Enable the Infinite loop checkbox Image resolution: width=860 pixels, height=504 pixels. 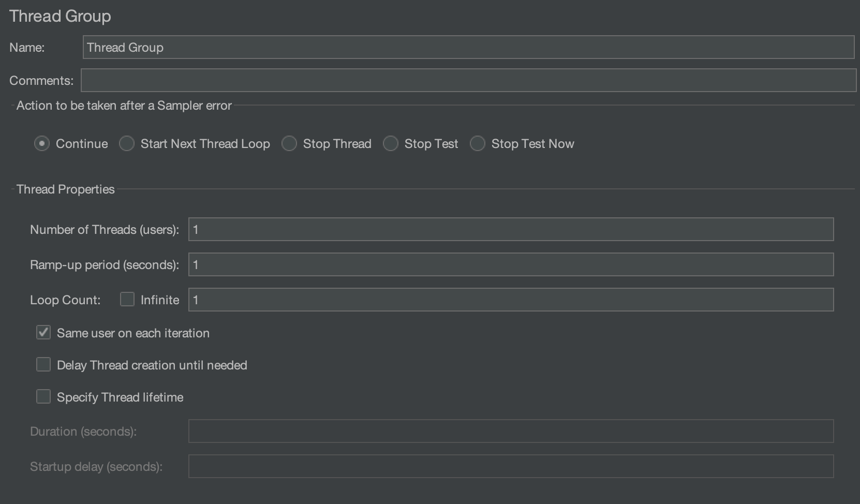point(127,299)
